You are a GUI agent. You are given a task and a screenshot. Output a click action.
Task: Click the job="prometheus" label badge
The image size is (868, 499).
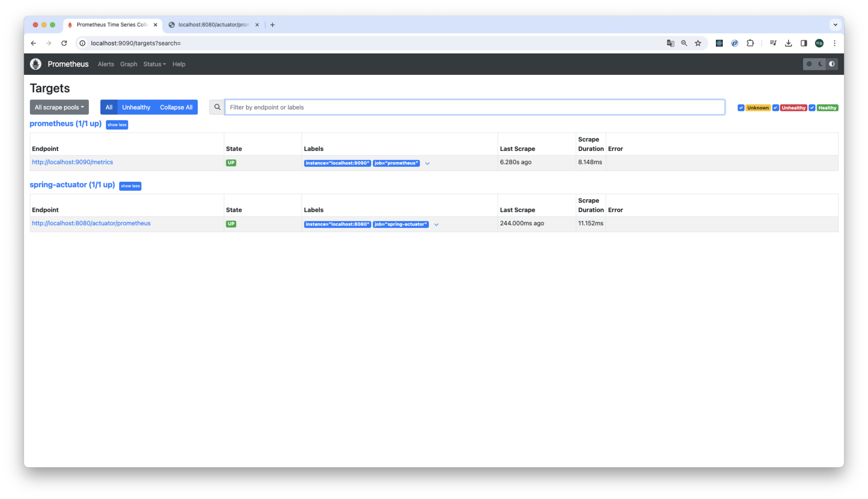click(x=396, y=163)
